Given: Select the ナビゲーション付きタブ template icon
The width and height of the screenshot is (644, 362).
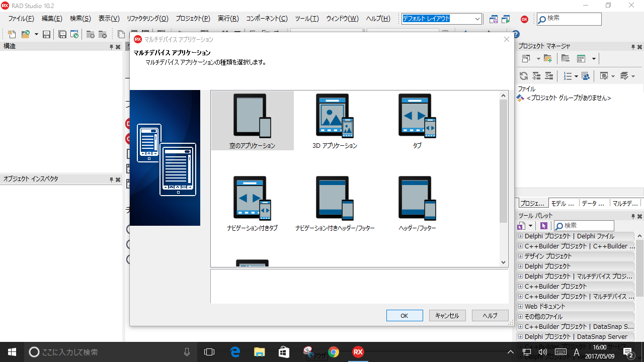Looking at the screenshot, I should (x=252, y=198).
